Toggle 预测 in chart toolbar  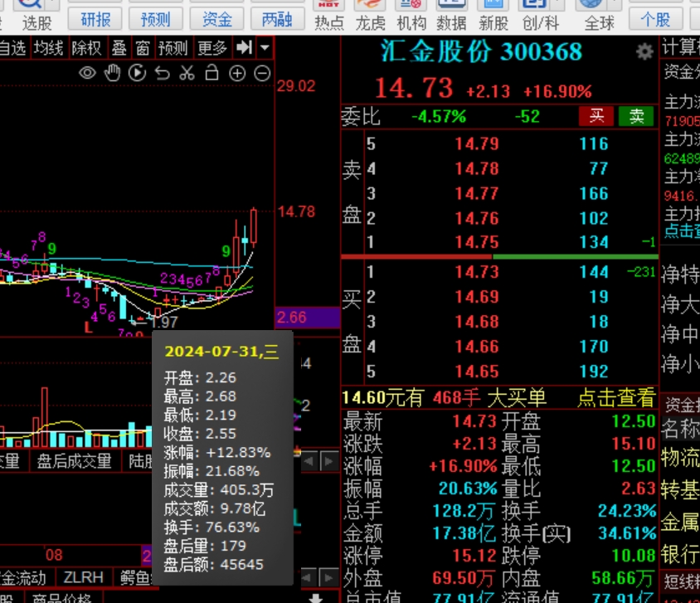(173, 48)
